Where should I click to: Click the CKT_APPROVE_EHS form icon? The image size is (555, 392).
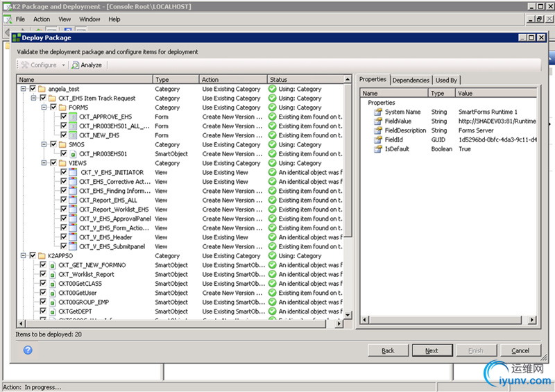pyautogui.click(x=73, y=117)
